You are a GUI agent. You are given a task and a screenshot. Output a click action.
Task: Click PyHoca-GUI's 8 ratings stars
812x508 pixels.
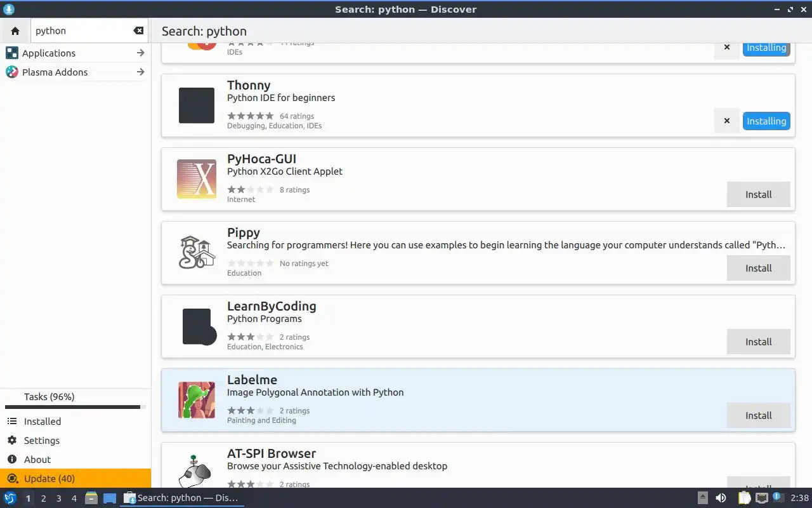[x=251, y=190]
